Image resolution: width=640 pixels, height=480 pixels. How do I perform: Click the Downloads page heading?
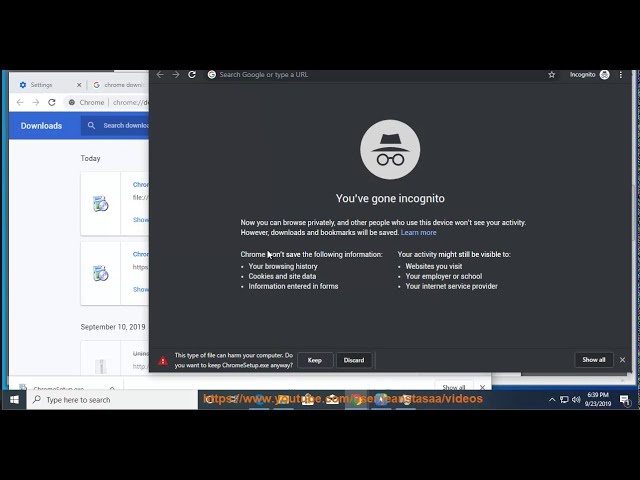41,126
